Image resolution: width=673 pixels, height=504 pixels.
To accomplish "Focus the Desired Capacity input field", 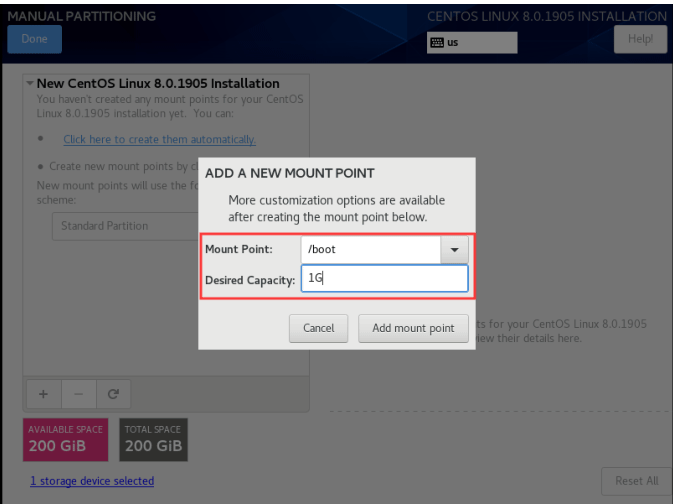I will coord(384,279).
